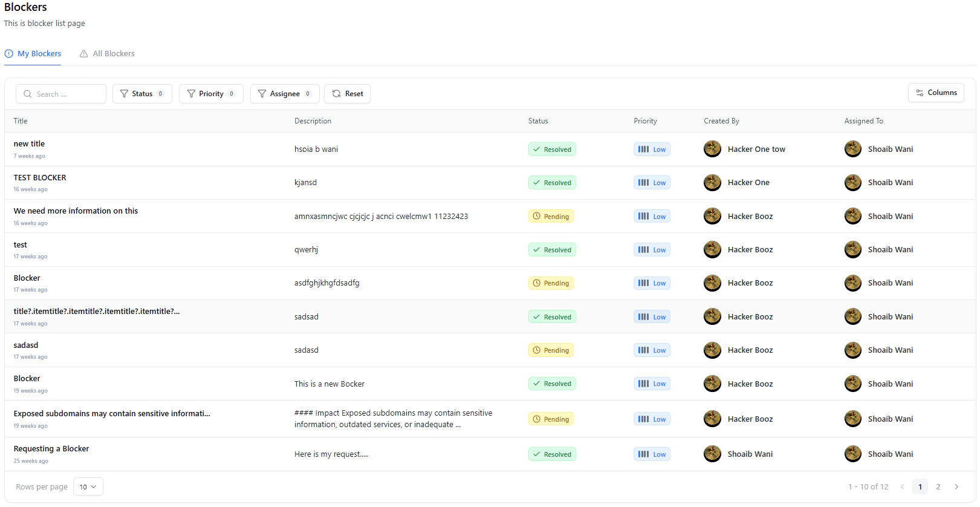Click the Assigned To column header
Viewport: 980px width, 507px height.
coord(863,121)
